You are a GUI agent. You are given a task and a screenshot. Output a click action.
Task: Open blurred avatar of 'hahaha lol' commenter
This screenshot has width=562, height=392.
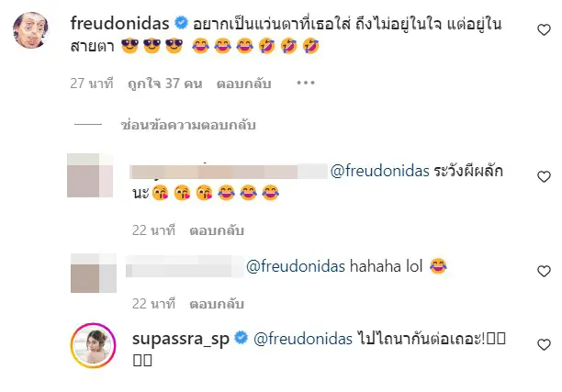click(x=94, y=273)
